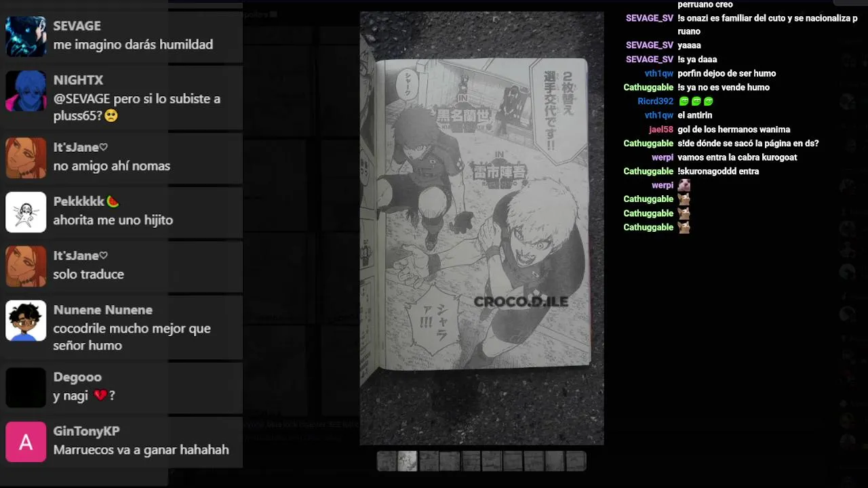The height and width of the screenshot is (488, 868).
Task: Click the green emotes posted by Ricrd392
Action: coord(696,101)
